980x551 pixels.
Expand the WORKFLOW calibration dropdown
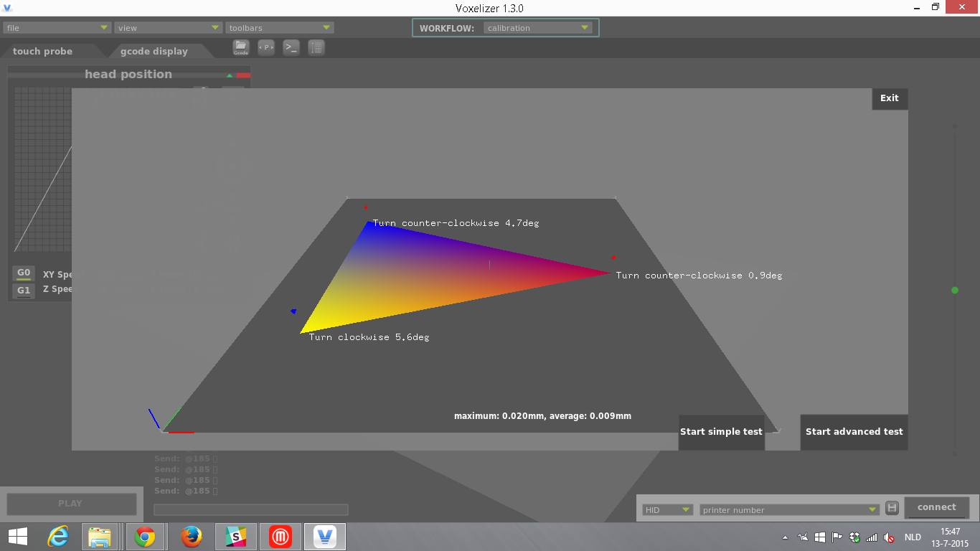[537, 28]
